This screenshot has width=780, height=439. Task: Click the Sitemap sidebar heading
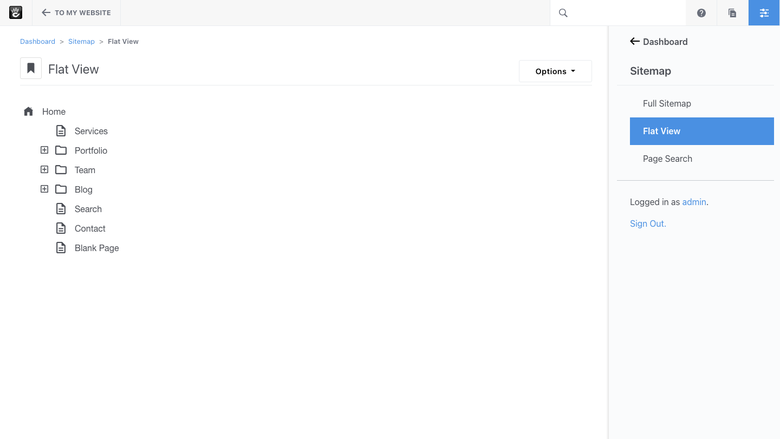pyautogui.click(x=650, y=71)
